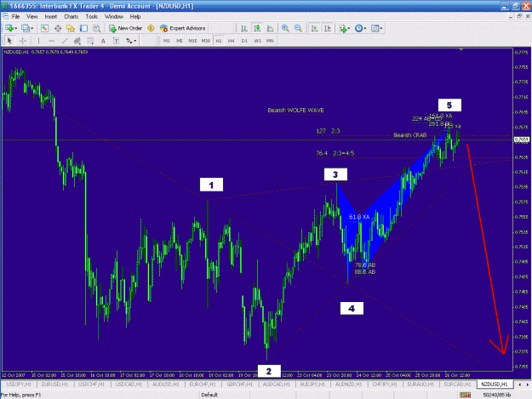Toggle chart Auto Scroll
Viewport: 532px width, 399px height.
click(x=314, y=28)
